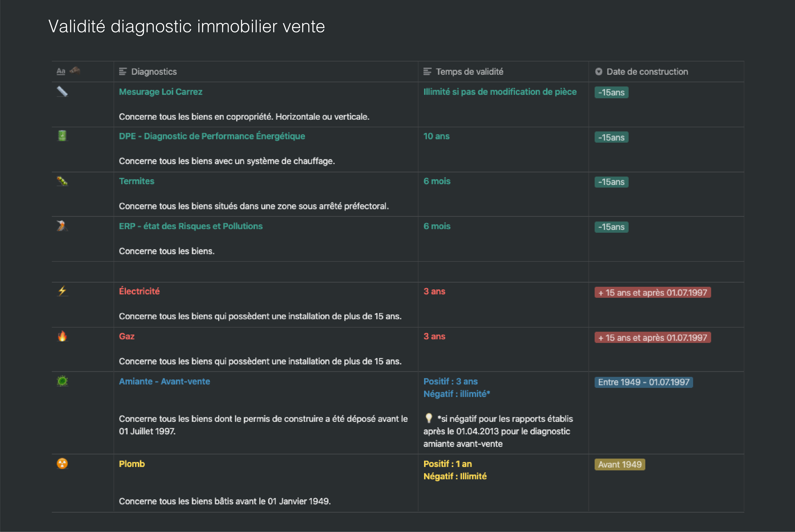
Task: Click the note about rapports établis après le 01.04.2013
Action: pos(498,431)
